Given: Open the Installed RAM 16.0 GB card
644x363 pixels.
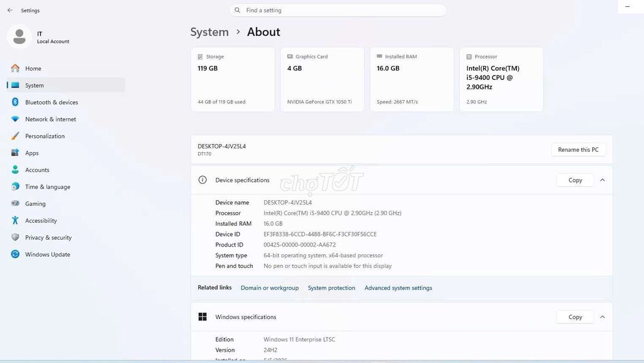Looking at the screenshot, I should click(x=412, y=79).
